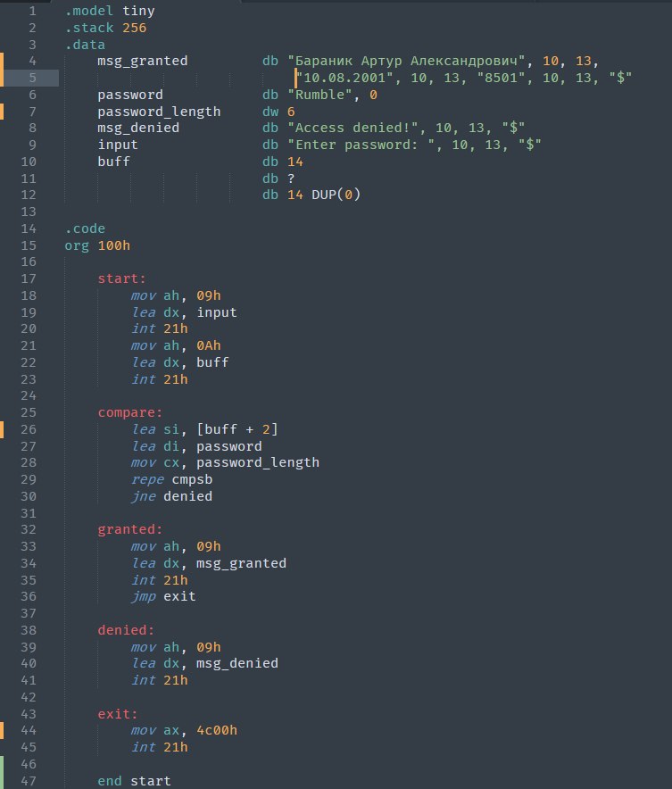Click the 'dw' directive on line 7

270,112
